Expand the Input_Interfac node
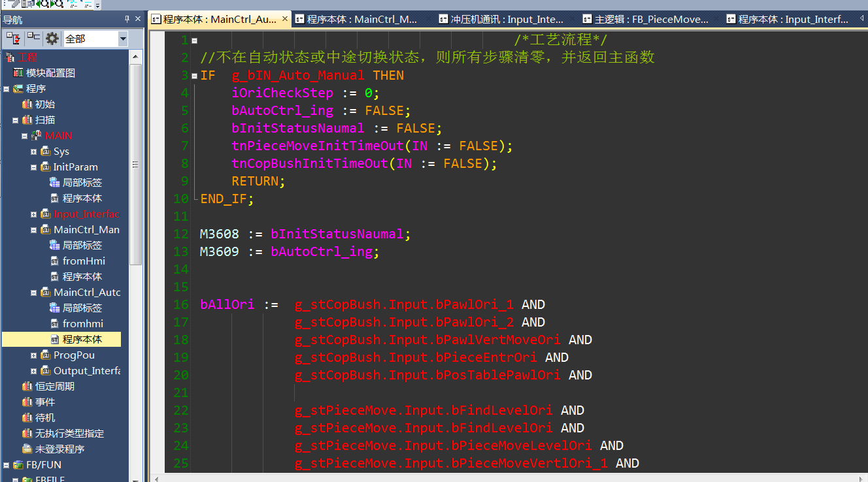The height and width of the screenshot is (482, 868). click(34, 214)
